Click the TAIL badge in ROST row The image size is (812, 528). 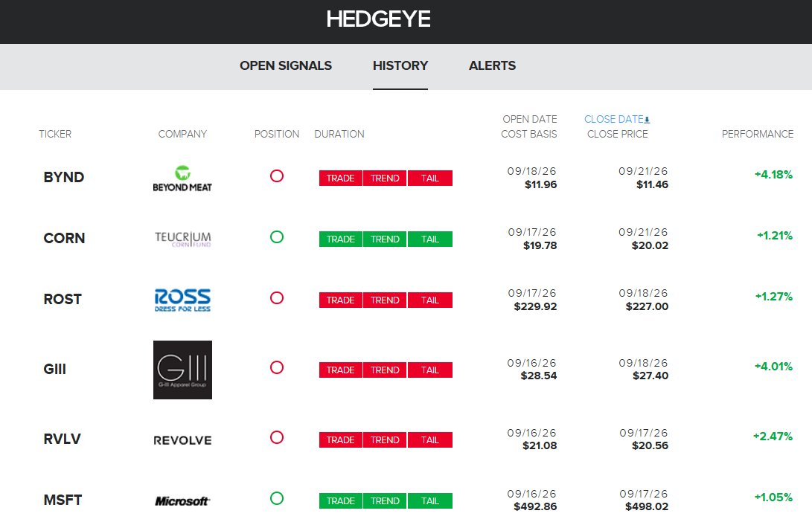point(430,300)
